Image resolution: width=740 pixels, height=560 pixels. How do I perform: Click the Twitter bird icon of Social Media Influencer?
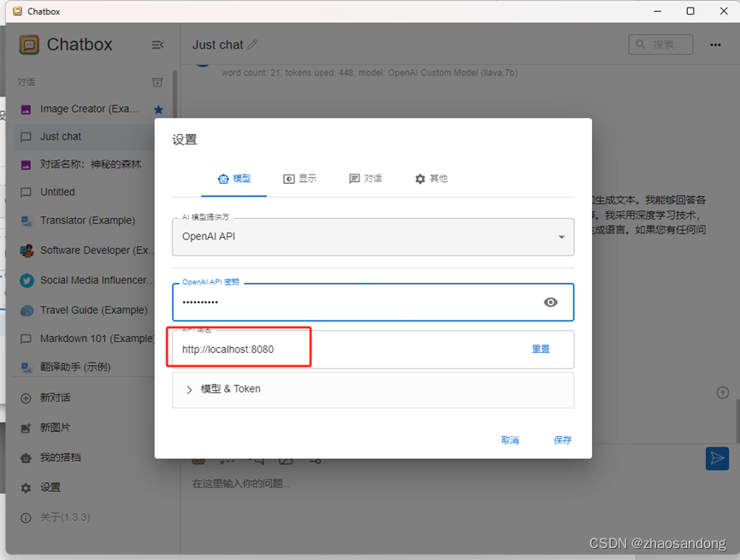27,280
